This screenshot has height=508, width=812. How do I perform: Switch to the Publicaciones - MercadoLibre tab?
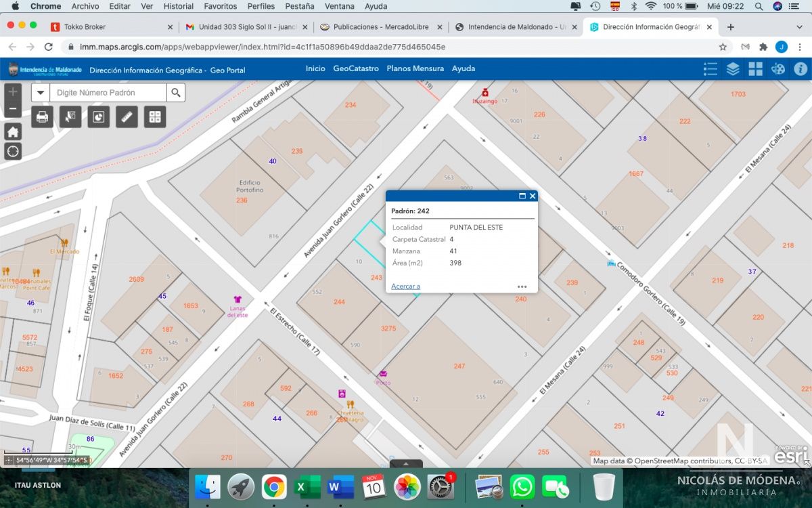click(x=381, y=27)
